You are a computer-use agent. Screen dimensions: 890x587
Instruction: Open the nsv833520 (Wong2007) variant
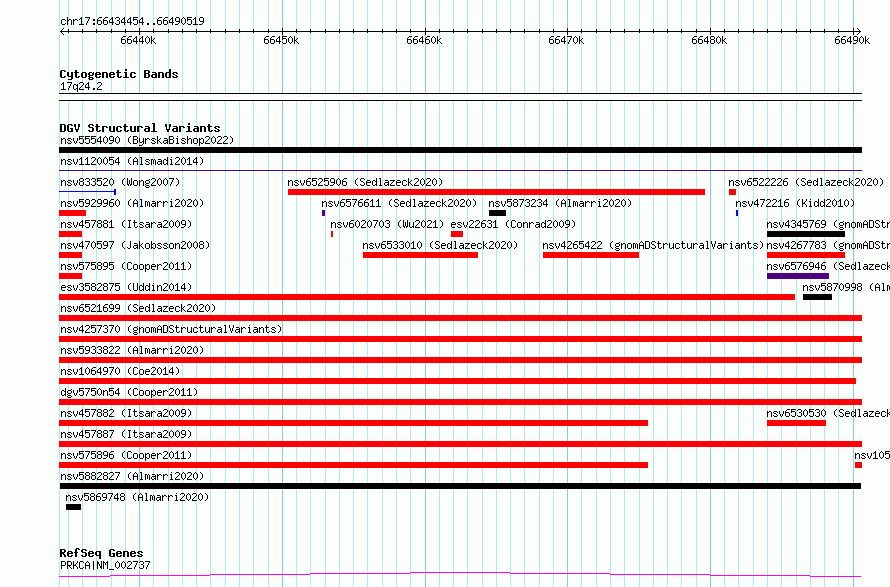(120, 182)
